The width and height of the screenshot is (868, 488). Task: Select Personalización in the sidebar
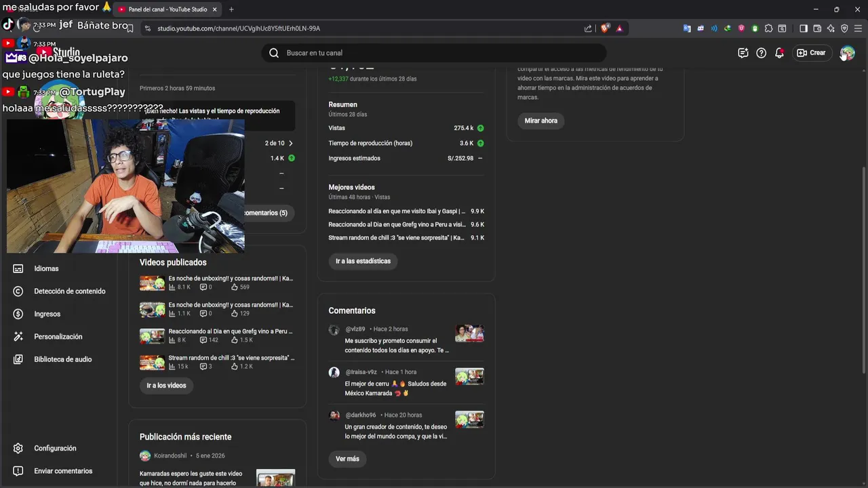(x=58, y=337)
